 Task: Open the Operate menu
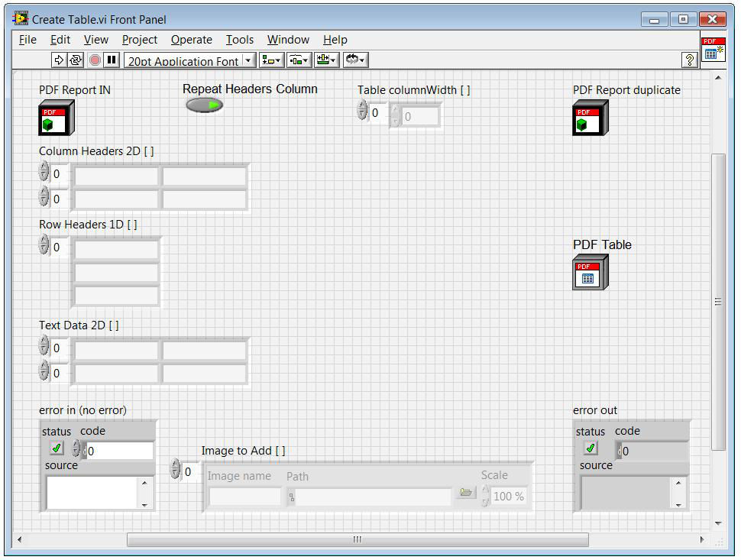191,40
